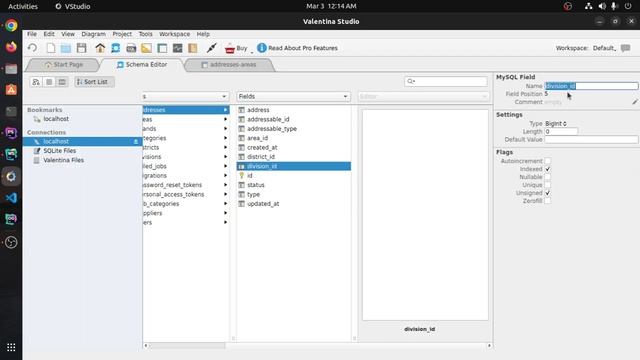Click the yellow diagram editor toolbar icon
Screen dimensions: 640x360
coord(147,48)
